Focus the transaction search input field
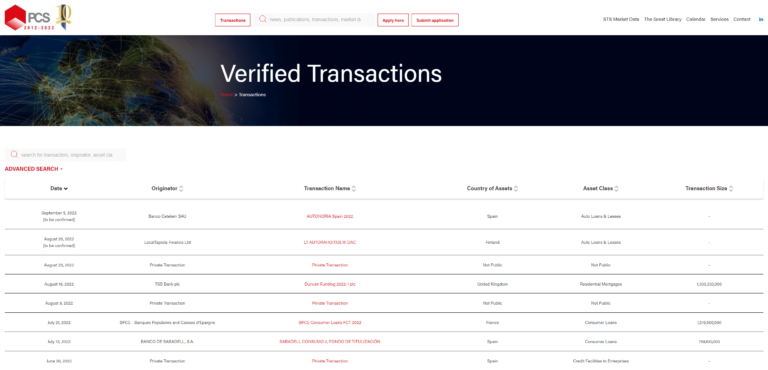The width and height of the screenshot is (768, 370). pyautogui.click(x=65, y=154)
